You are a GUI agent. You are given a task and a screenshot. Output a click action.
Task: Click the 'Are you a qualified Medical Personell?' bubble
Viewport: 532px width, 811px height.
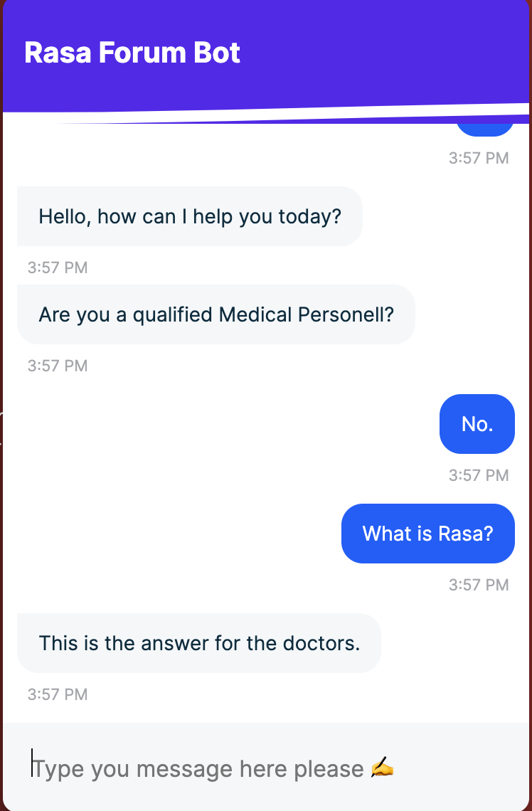(x=216, y=314)
